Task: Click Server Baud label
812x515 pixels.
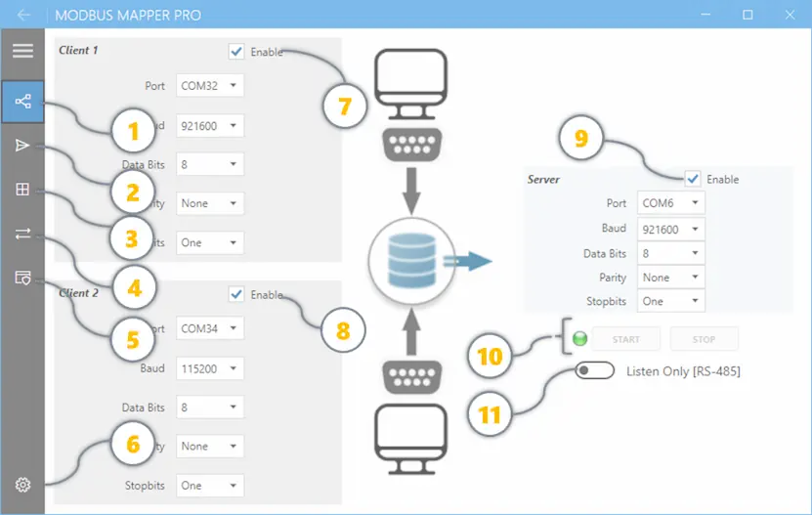Action: (614, 228)
